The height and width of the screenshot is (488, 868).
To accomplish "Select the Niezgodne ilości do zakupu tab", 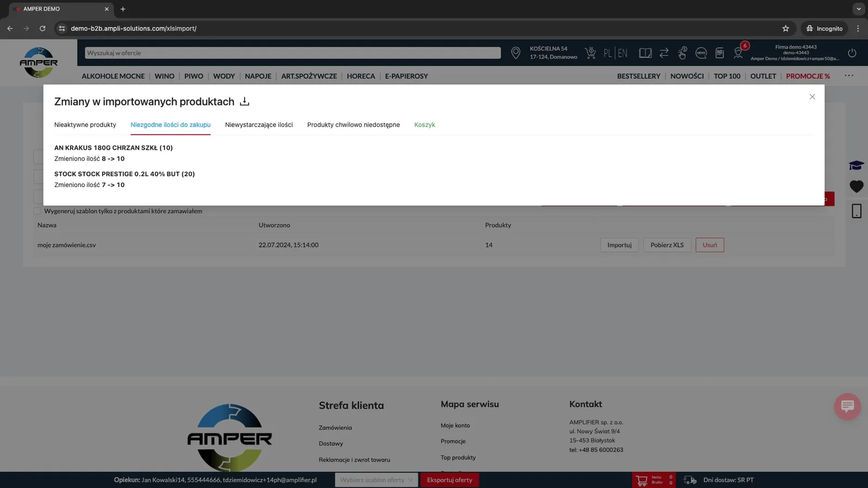I will click(x=170, y=125).
